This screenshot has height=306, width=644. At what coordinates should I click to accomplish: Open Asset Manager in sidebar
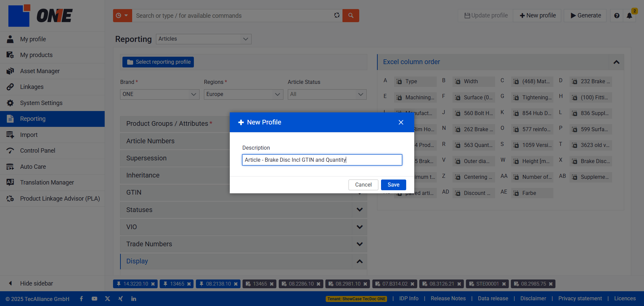[x=52, y=71]
